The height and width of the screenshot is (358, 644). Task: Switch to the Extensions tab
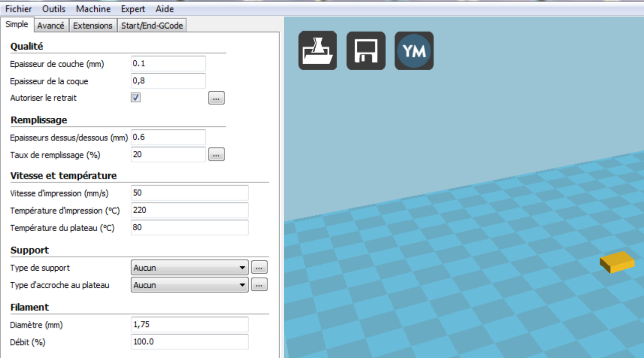click(x=93, y=26)
